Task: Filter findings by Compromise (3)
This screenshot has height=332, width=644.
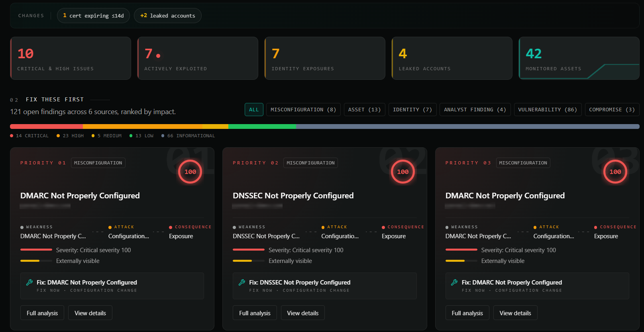Action: pos(612,110)
